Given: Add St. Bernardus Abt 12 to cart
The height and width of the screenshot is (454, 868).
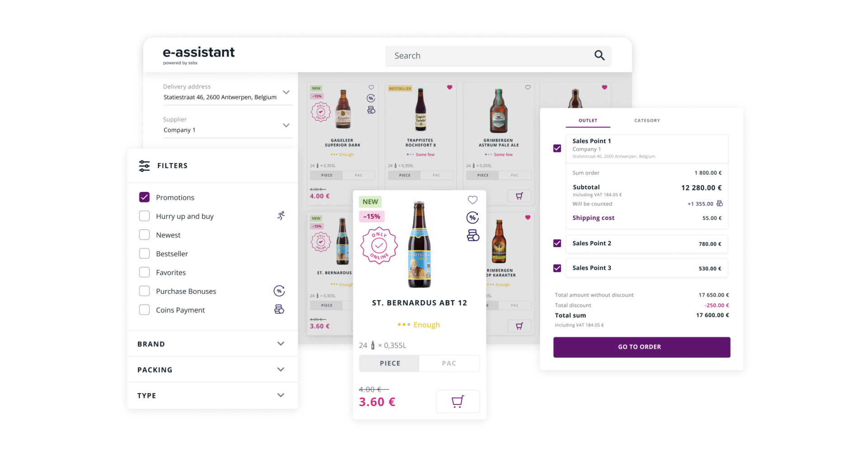Looking at the screenshot, I should (458, 402).
